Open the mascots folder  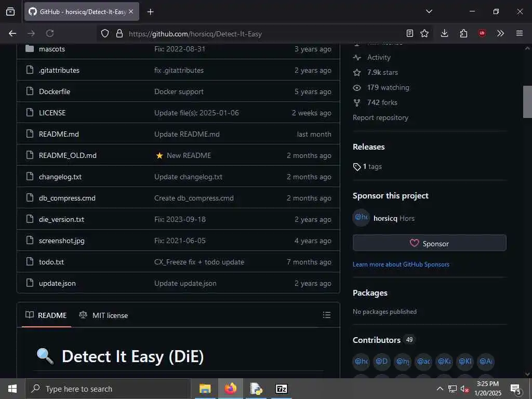tap(51, 49)
